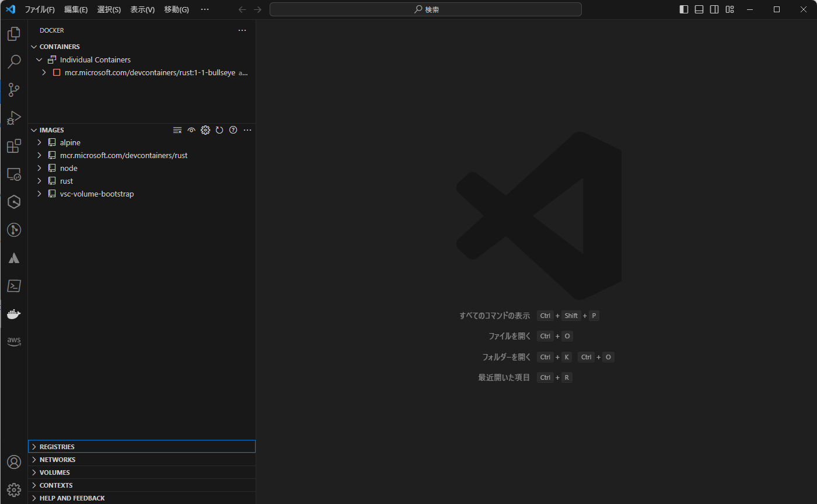Toggle the bottom panel visibility

[699, 9]
